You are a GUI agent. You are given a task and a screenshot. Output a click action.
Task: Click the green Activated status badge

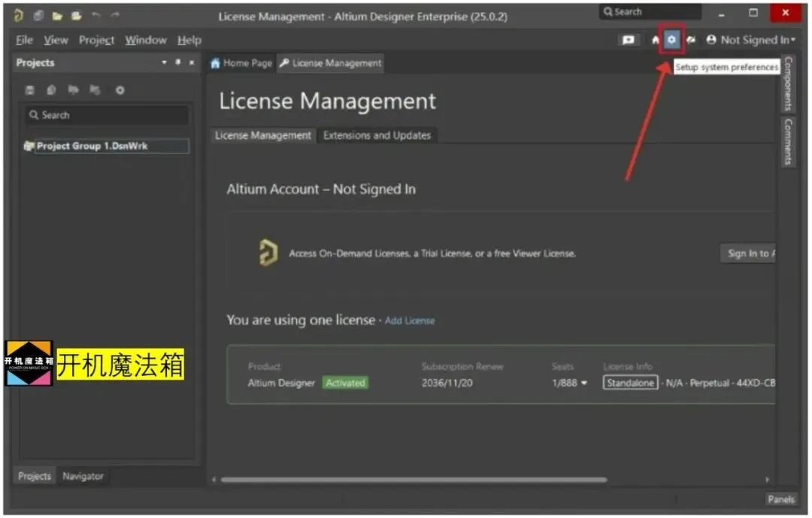pos(345,383)
